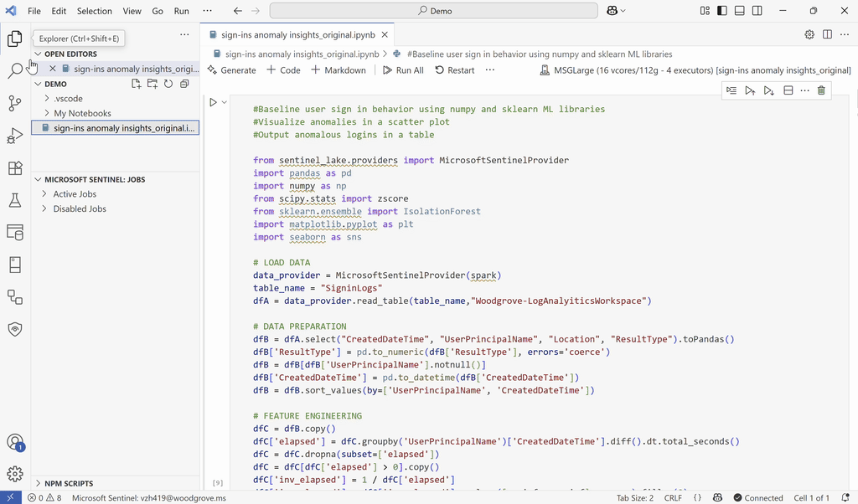The image size is (858, 504).
Task: Open Customize Layout button
Action: click(705, 10)
